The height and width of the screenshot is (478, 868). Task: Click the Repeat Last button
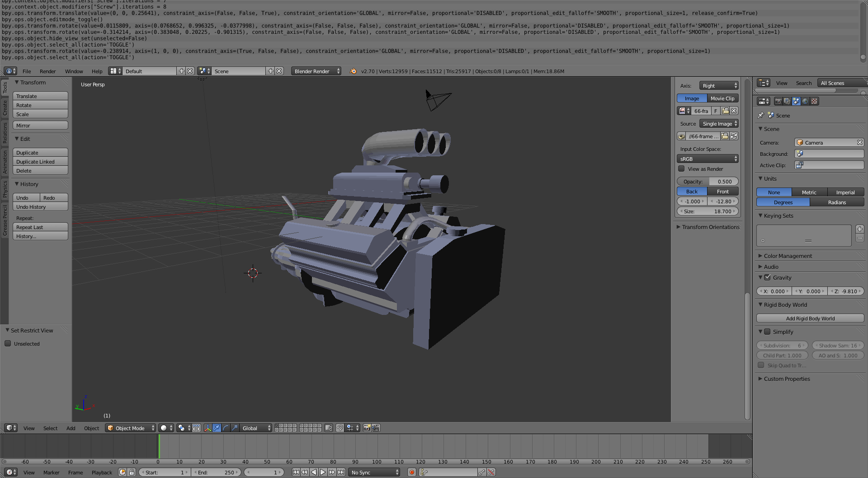click(40, 227)
